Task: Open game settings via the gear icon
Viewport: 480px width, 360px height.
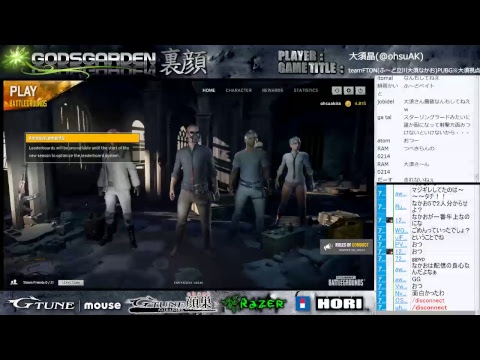Action: click(349, 90)
